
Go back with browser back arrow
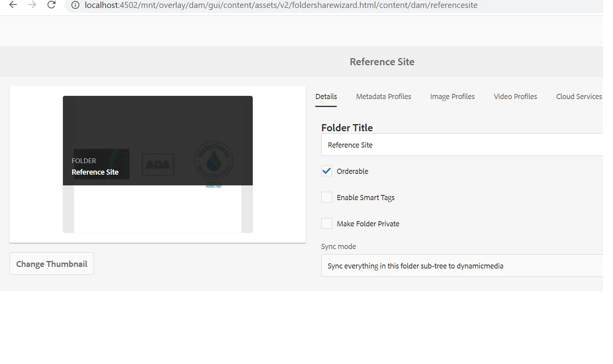point(13,5)
